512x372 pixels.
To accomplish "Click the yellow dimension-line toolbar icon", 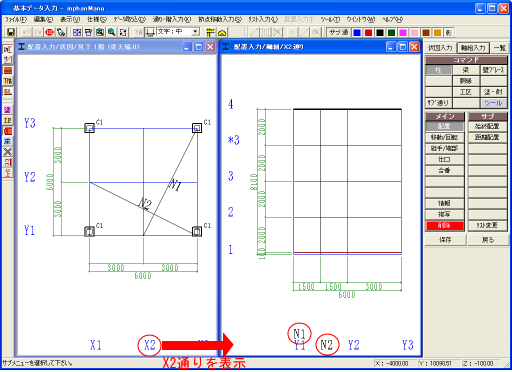I will (x=210, y=32).
